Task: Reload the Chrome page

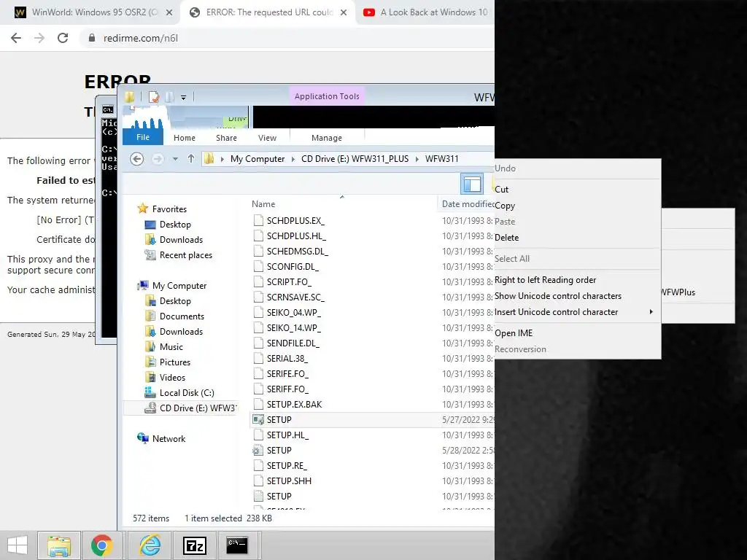Action: pyautogui.click(x=63, y=38)
